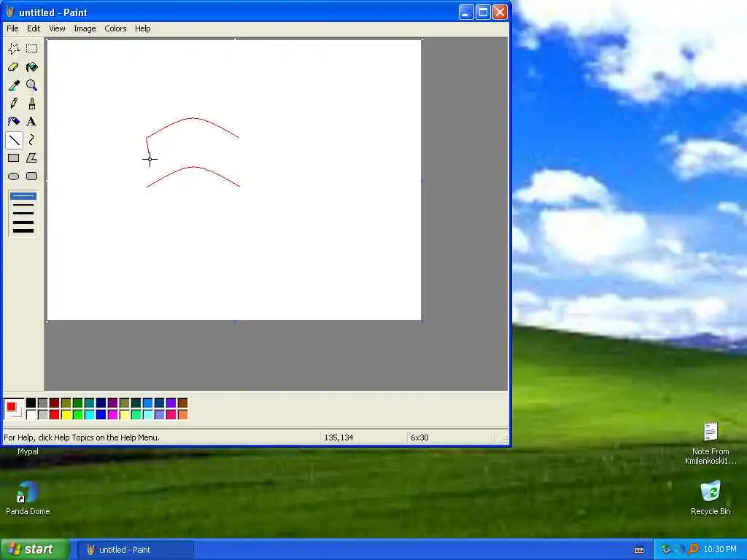Pick the bright green color swatch
Image resolution: width=747 pixels, height=560 pixels.
point(77,415)
